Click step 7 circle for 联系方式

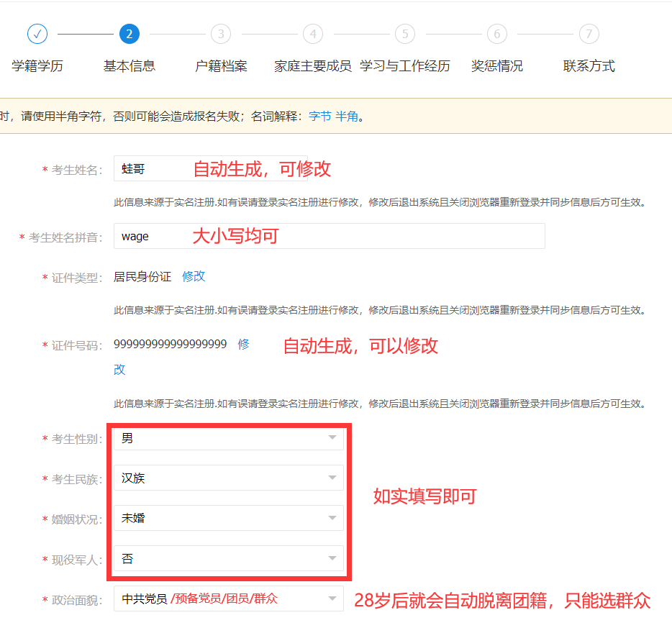(x=588, y=34)
